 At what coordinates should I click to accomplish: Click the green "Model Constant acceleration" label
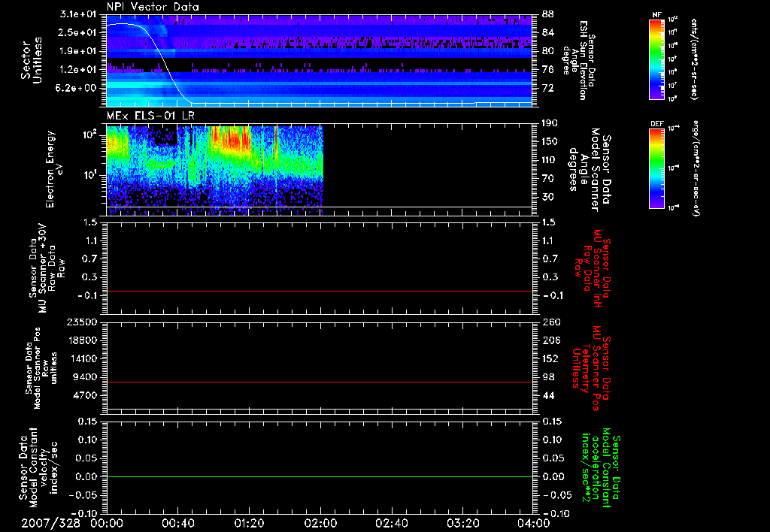coord(601,467)
